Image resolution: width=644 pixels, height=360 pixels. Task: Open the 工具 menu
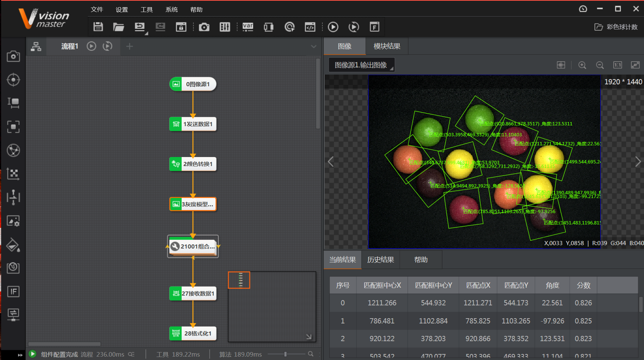146,9
